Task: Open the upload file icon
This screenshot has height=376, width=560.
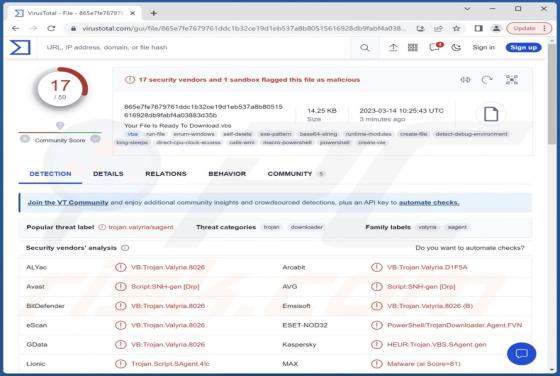Action: click(393, 47)
